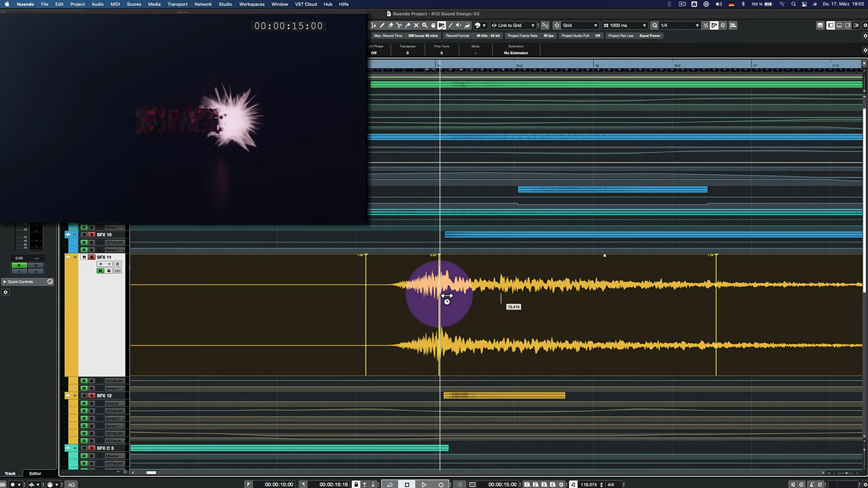Select the Erase tool in toolbar
The width and height of the screenshot is (868, 488).
point(391,25)
